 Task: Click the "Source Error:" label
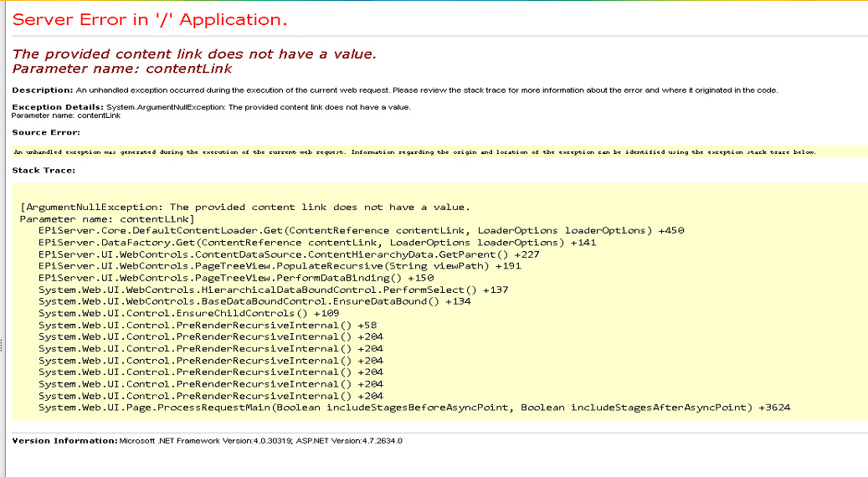pyautogui.click(x=46, y=132)
